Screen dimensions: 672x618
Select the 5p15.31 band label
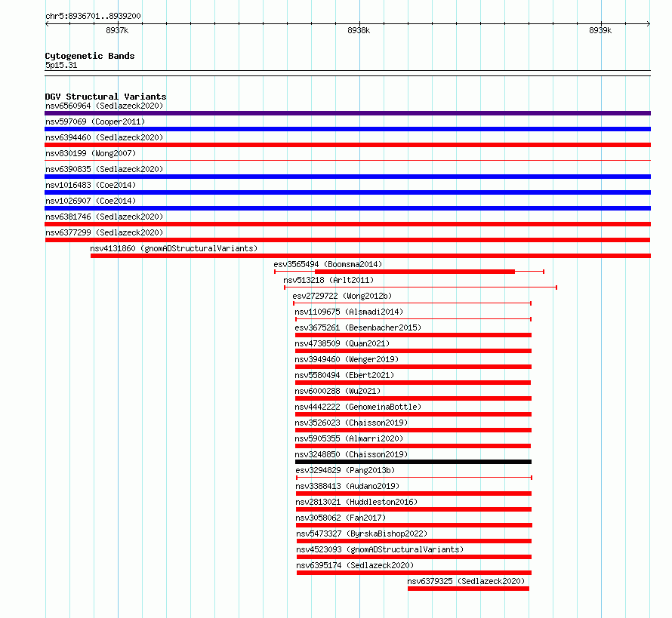(61, 65)
